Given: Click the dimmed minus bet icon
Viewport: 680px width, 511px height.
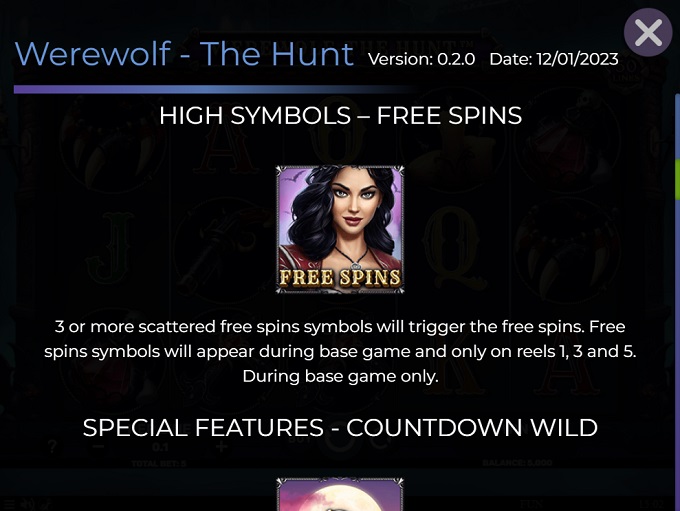Looking at the screenshot, I should tap(98, 446).
